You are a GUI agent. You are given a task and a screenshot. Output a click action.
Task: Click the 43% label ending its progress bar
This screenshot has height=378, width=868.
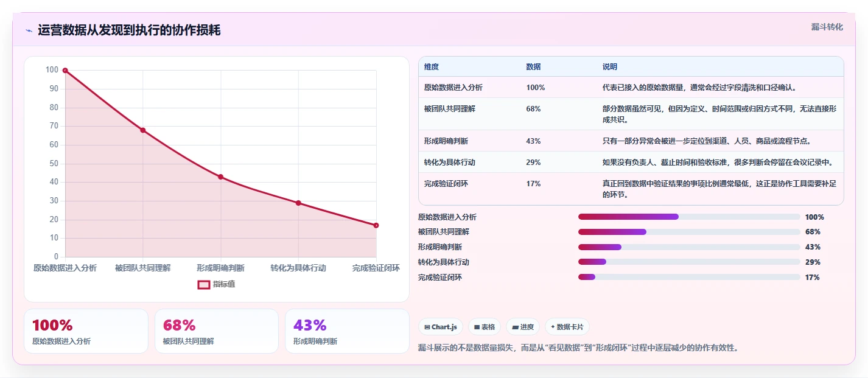[x=813, y=247]
